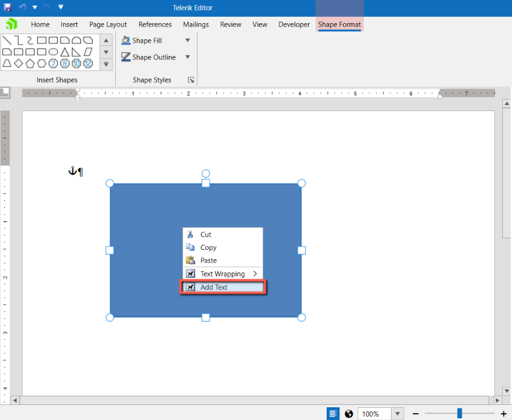This screenshot has height=420, width=512.
Task: Toggle the simple view icon near zoom controls
Action: click(x=332, y=414)
